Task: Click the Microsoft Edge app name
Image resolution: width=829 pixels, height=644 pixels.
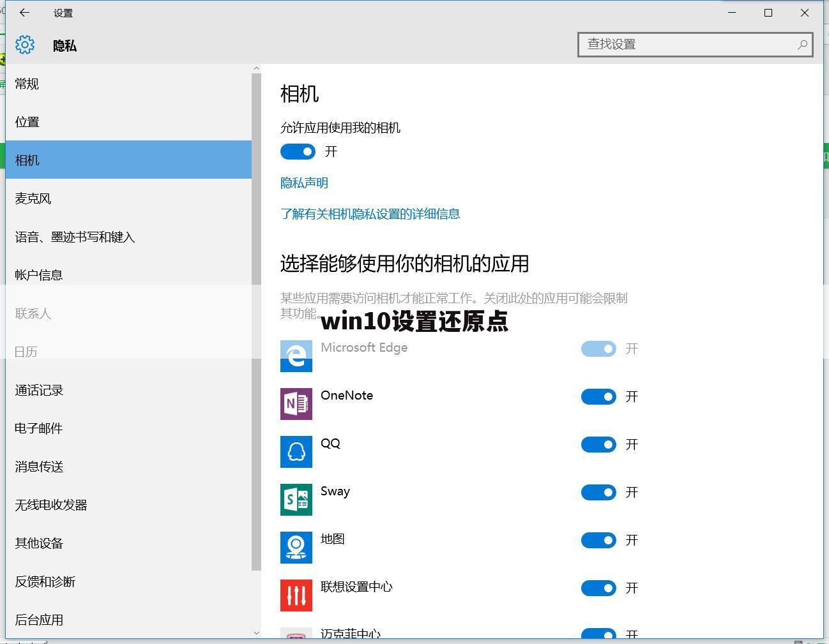Action: point(364,347)
